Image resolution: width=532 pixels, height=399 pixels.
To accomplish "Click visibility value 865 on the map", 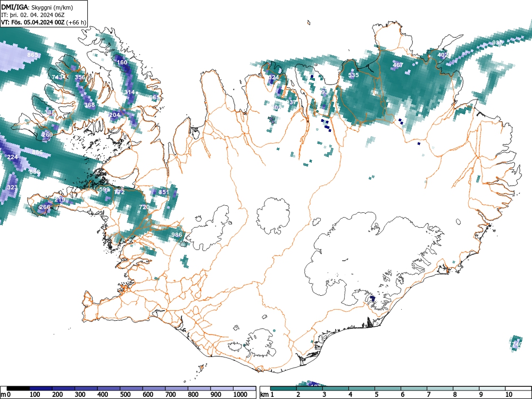I will [x=32, y=55].
